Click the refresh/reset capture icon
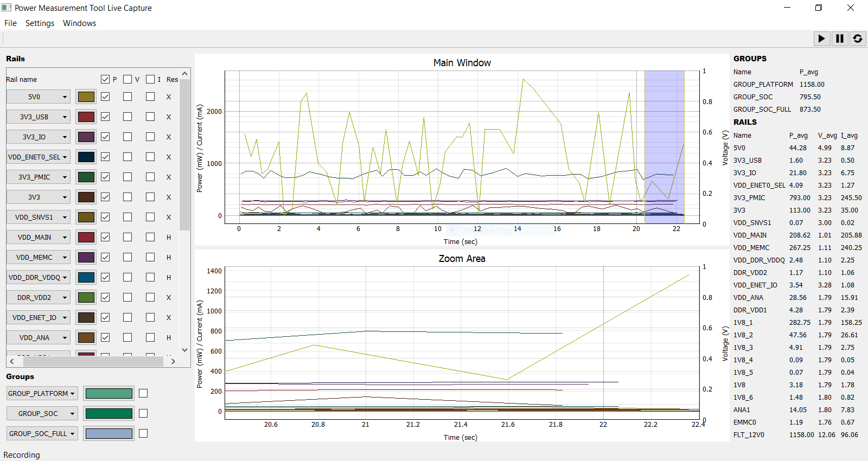The width and height of the screenshot is (868, 461). (x=858, y=39)
